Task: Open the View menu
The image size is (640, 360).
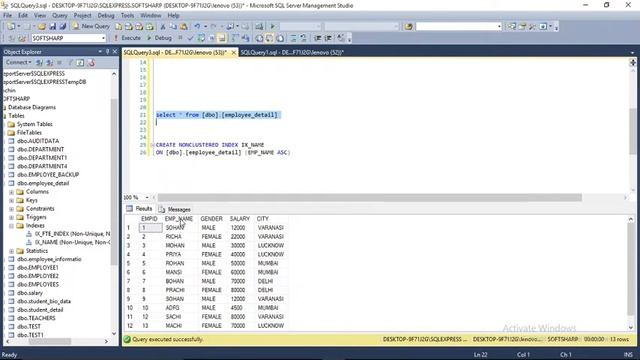Action: [40, 16]
